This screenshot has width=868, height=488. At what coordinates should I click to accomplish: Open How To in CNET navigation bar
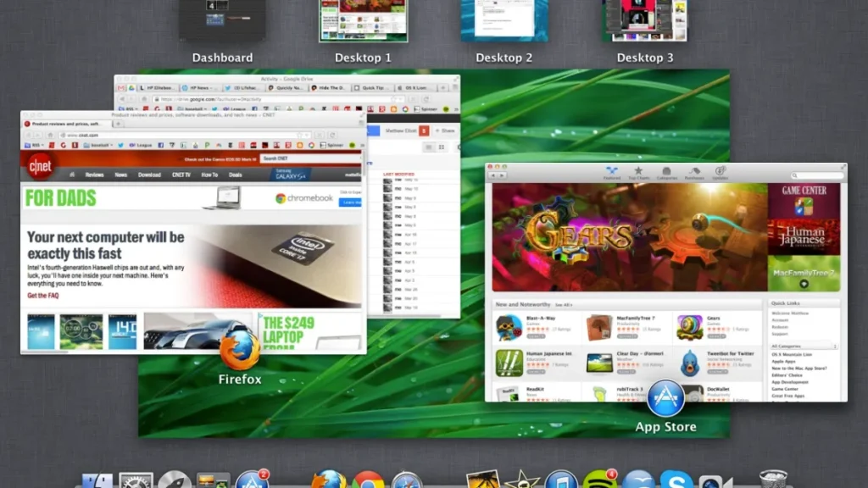pyautogui.click(x=209, y=175)
